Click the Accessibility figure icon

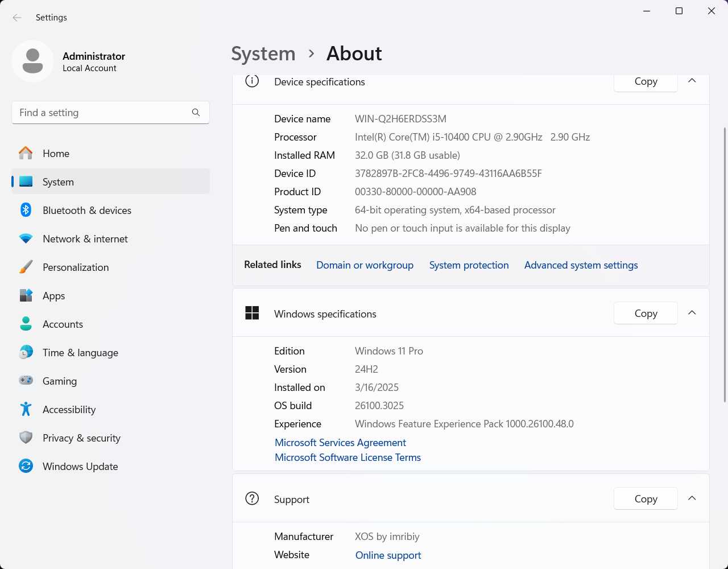click(x=26, y=409)
